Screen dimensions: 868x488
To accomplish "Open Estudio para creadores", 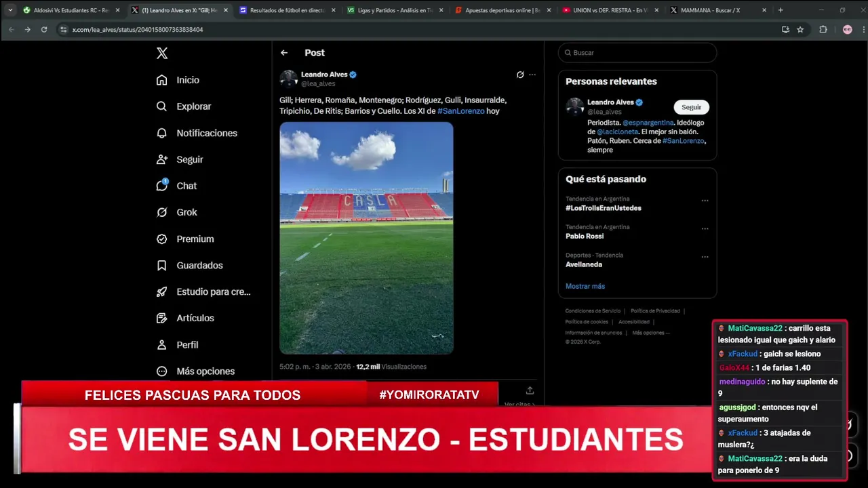I will [203, 291].
